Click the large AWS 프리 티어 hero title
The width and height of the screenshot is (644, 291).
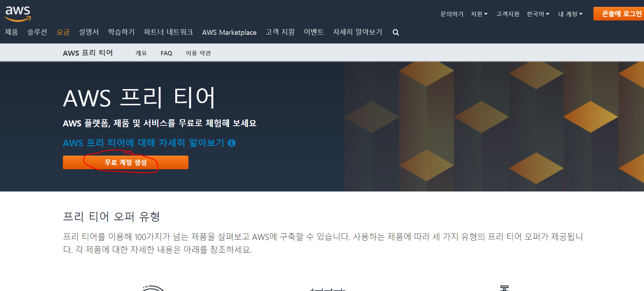tap(139, 98)
